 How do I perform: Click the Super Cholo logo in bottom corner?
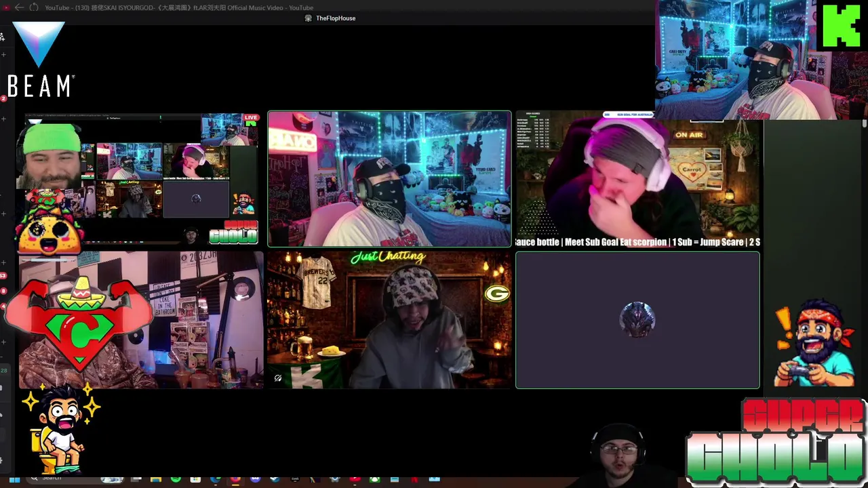[x=776, y=442]
